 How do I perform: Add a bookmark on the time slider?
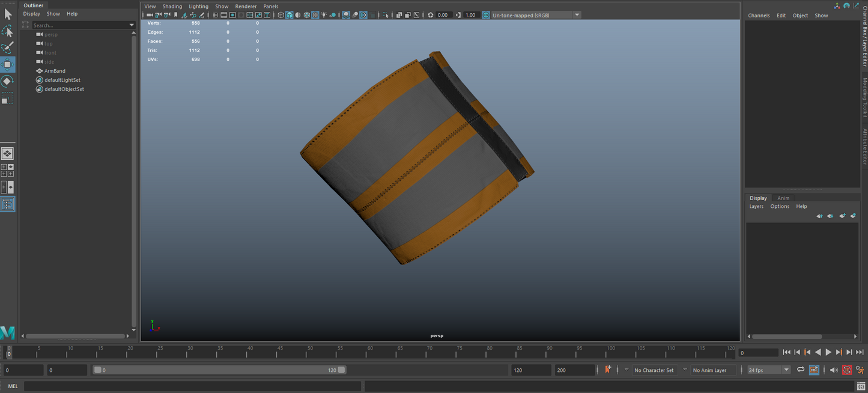[608, 370]
